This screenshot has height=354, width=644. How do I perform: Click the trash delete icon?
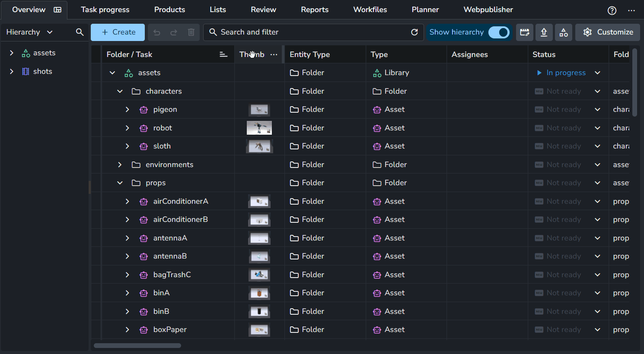click(191, 32)
